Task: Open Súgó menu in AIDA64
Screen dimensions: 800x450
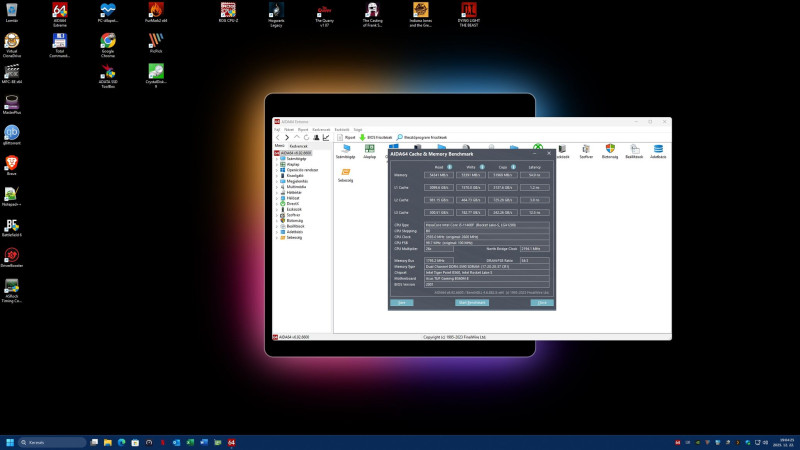Action: click(358, 130)
